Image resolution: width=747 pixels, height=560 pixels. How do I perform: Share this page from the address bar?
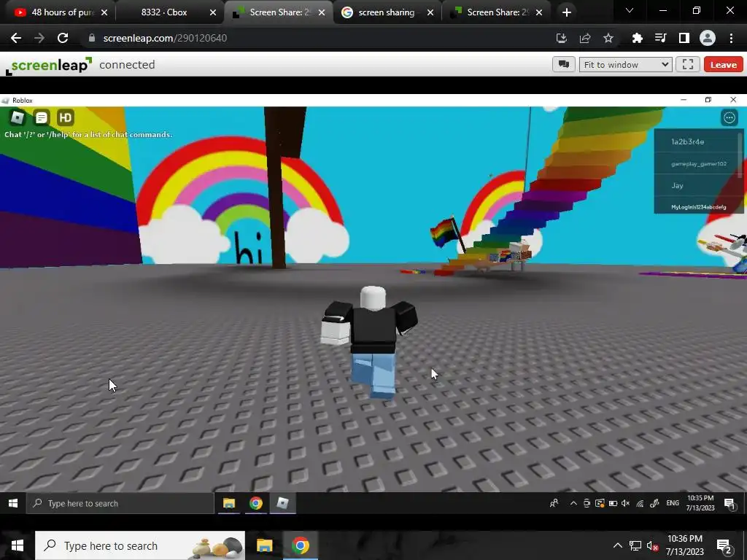tap(585, 38)
